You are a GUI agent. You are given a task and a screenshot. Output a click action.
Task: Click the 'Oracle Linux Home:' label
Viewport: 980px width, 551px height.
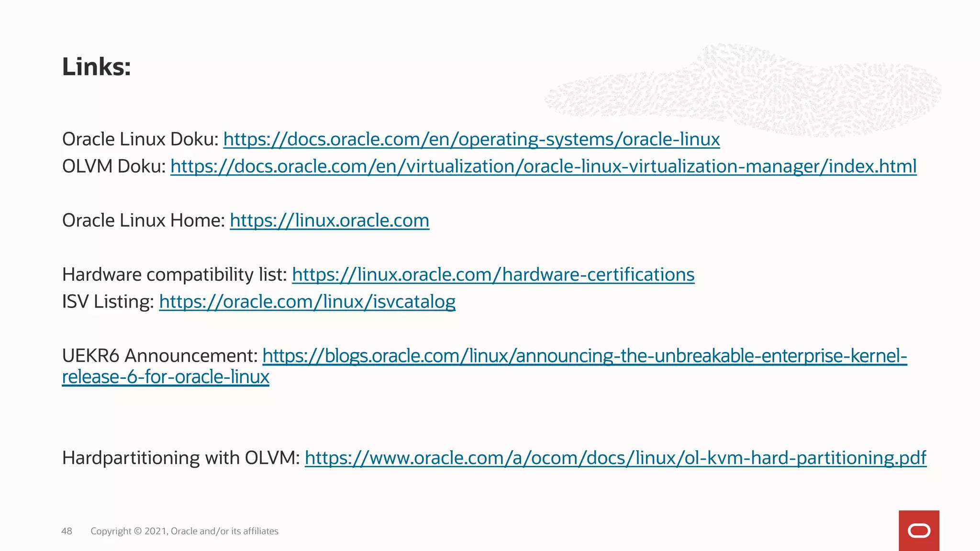click(144, 220)
